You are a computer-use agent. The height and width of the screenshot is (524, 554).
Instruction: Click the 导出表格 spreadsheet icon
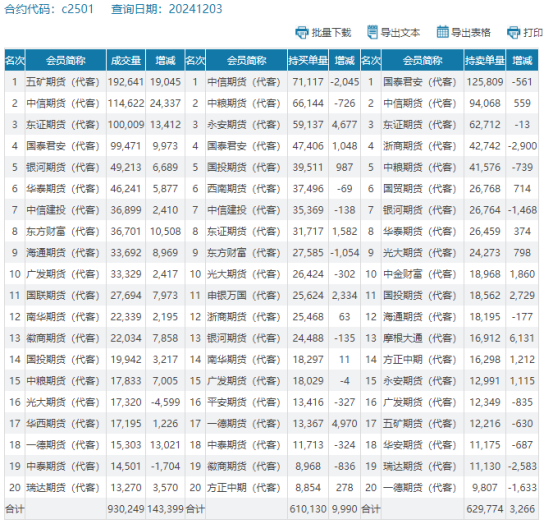point(442,32)
